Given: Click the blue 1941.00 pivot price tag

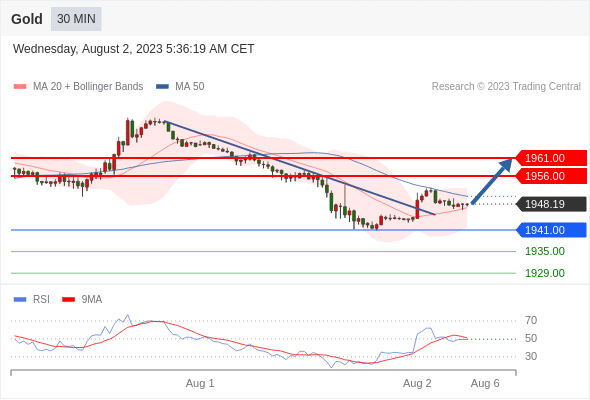Looking at the screenshot, I should click(551, 230).
